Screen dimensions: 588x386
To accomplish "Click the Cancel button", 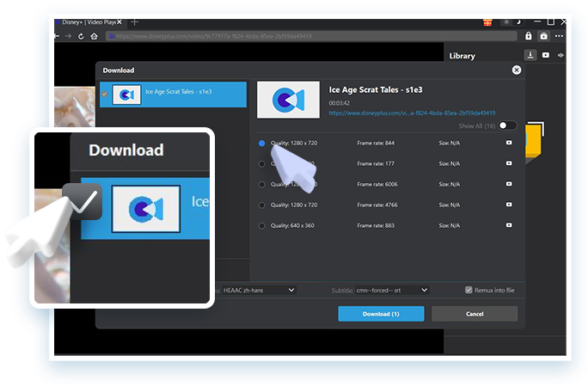I will 475,314.
